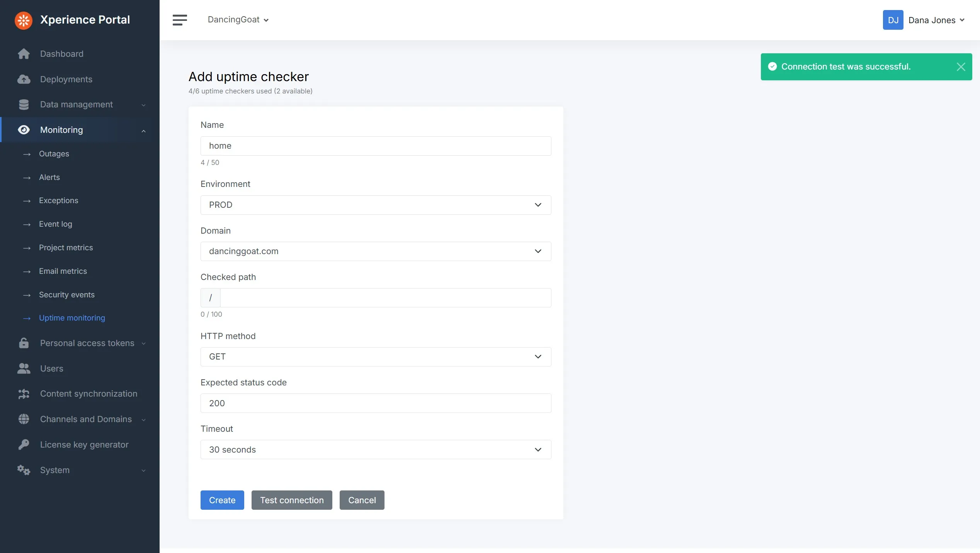Click the Dashboard home icon
Screen dimensions: 980x553
click(24, 54)
